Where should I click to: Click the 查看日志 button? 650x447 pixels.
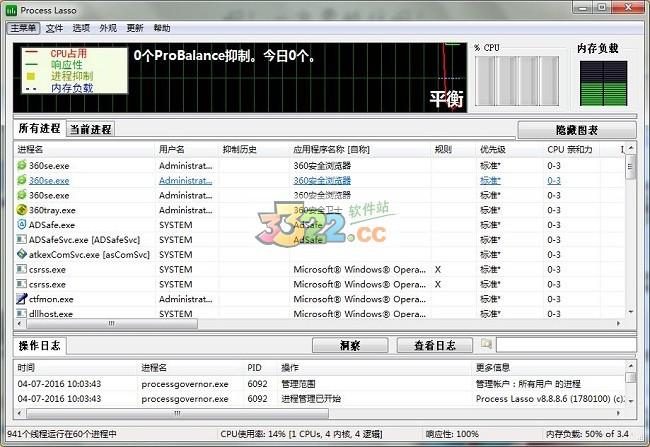(x=434, y=345)
